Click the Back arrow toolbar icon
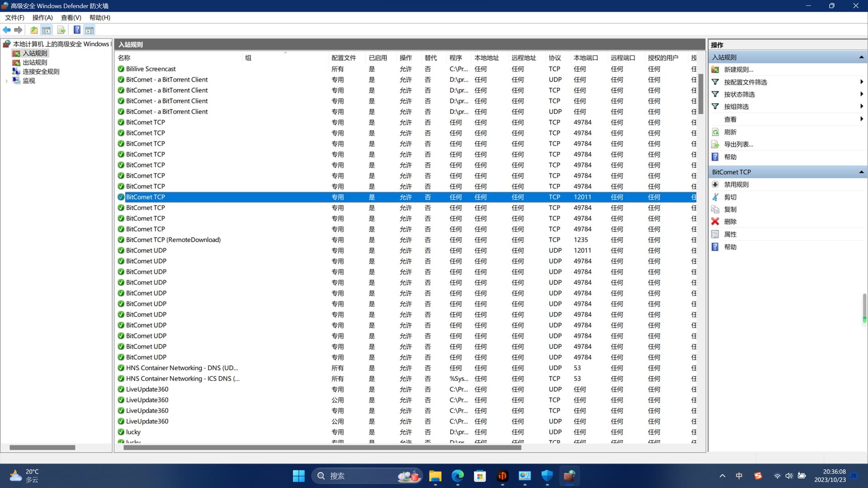 coord(7,30)
